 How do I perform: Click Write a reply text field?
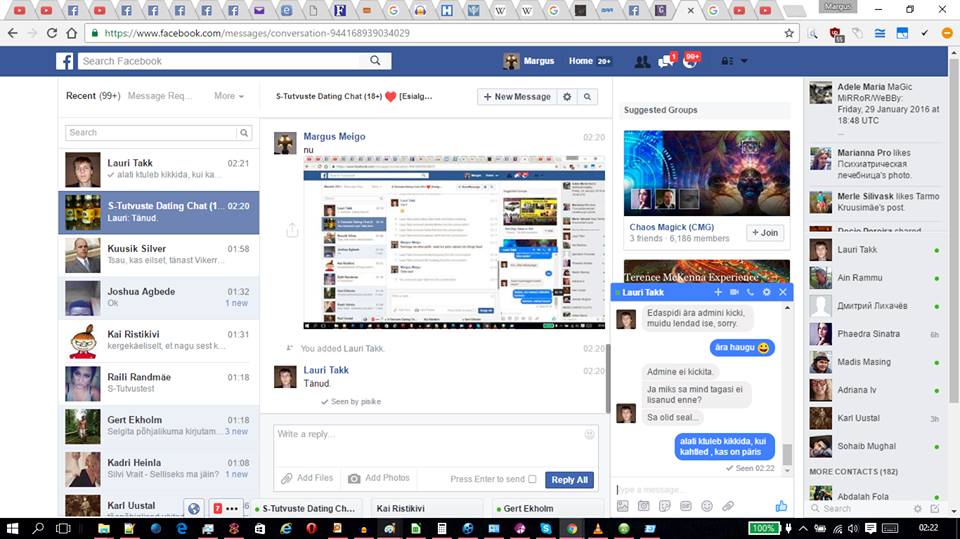point(435,445)
